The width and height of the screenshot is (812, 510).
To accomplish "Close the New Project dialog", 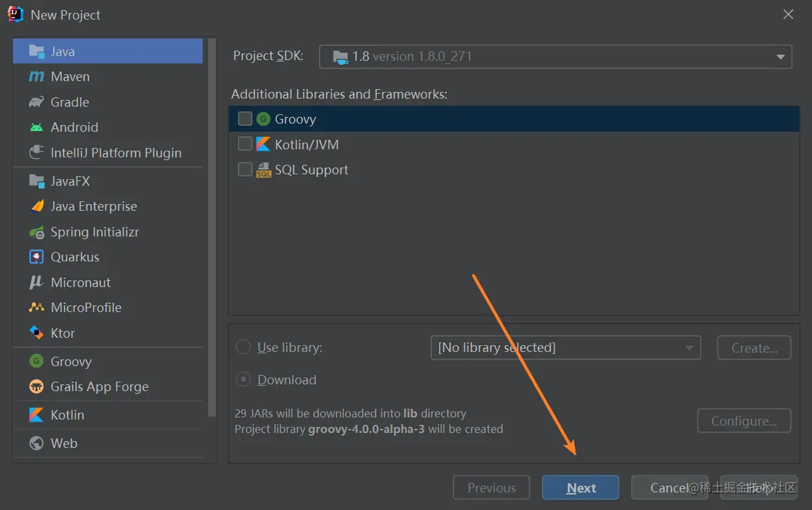I will [x=788, y=14].
